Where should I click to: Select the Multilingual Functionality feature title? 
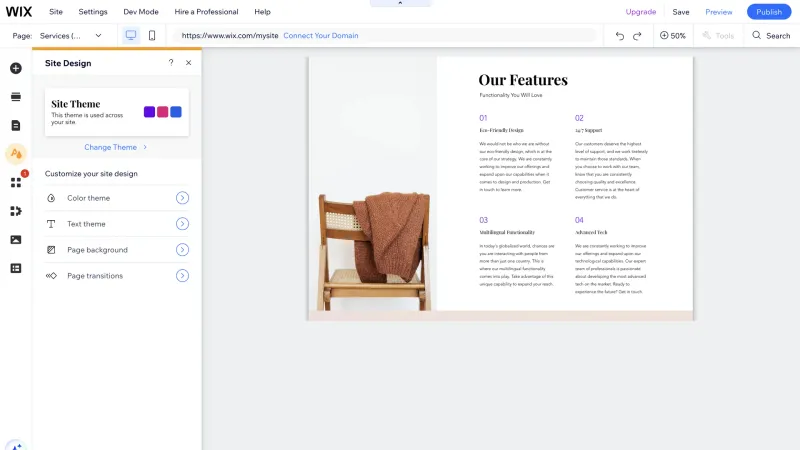pyautogui.click(x=507, y=232)
